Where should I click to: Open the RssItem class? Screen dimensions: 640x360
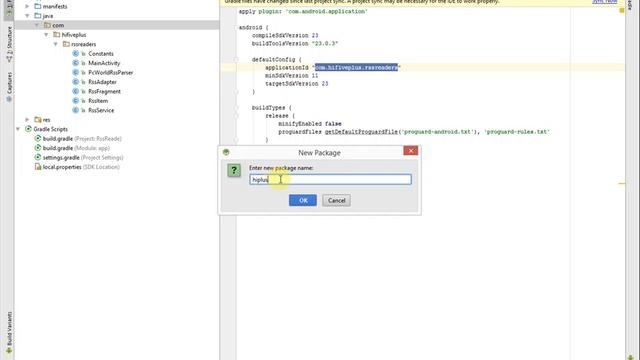coord(98,101)
